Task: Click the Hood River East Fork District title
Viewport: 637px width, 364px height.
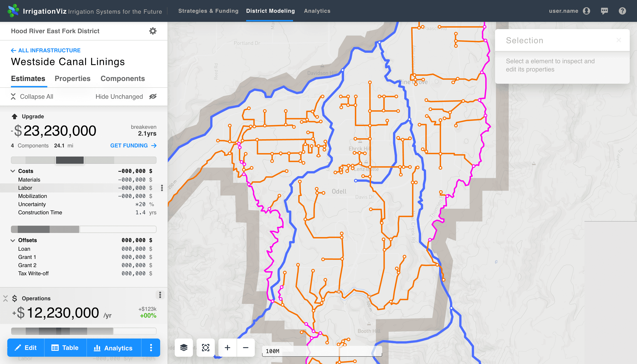Action: click(x=55, y=31)
